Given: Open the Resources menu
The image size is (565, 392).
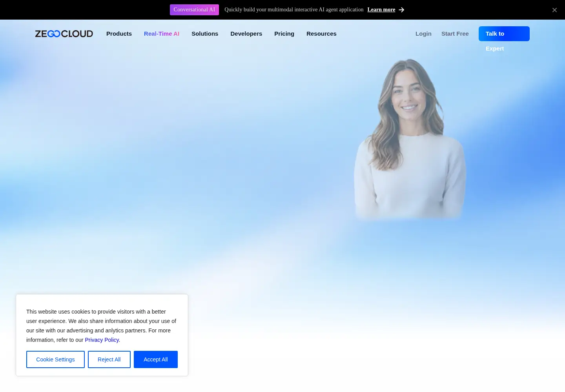Looking at the screenshot, I should [x=321, y=34].
